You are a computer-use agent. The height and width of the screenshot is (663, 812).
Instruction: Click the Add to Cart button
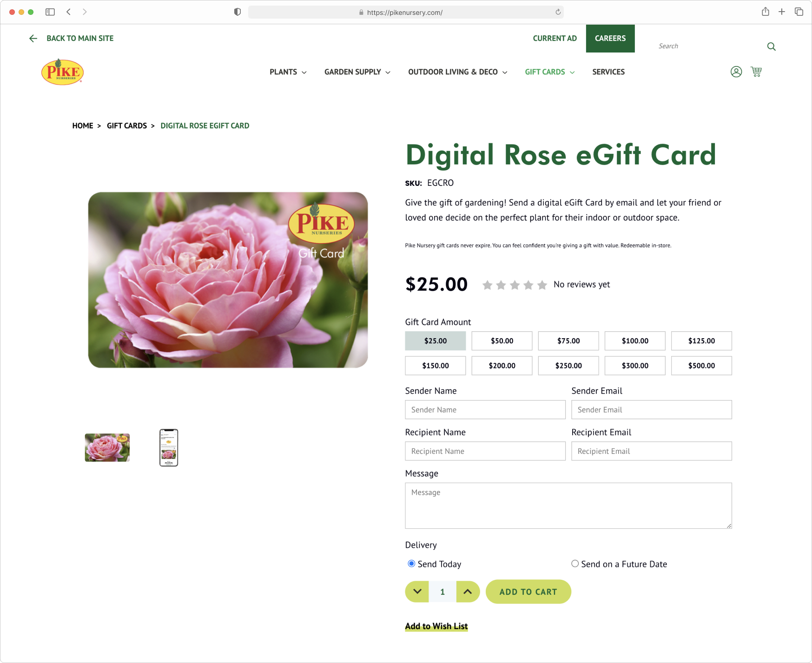[528, 592]
